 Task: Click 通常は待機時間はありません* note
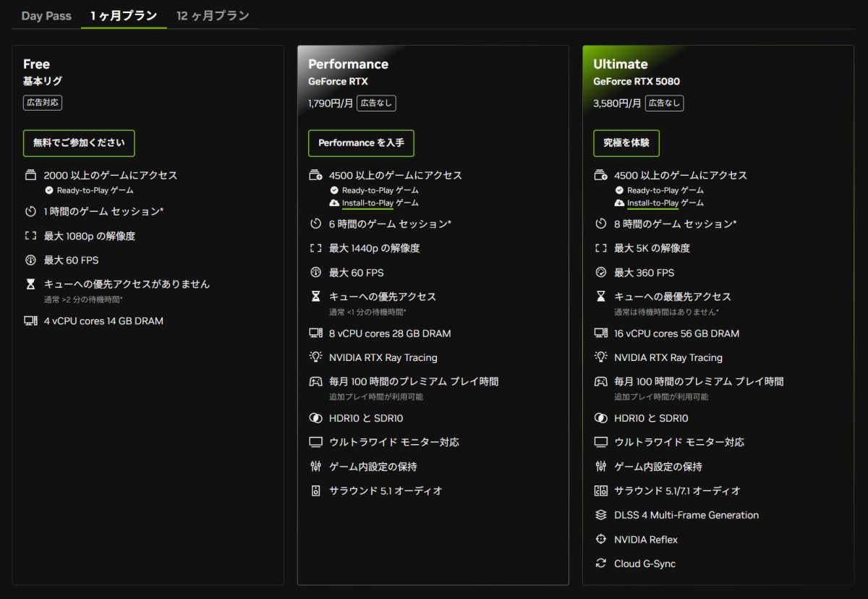point(666,312)
